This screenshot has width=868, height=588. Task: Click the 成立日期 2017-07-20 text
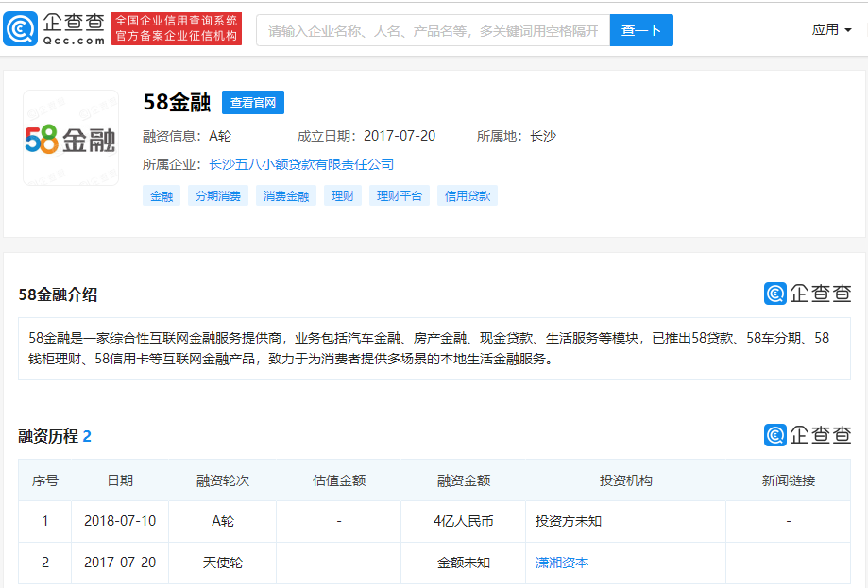pyautogui.click(x=366, y=136)
